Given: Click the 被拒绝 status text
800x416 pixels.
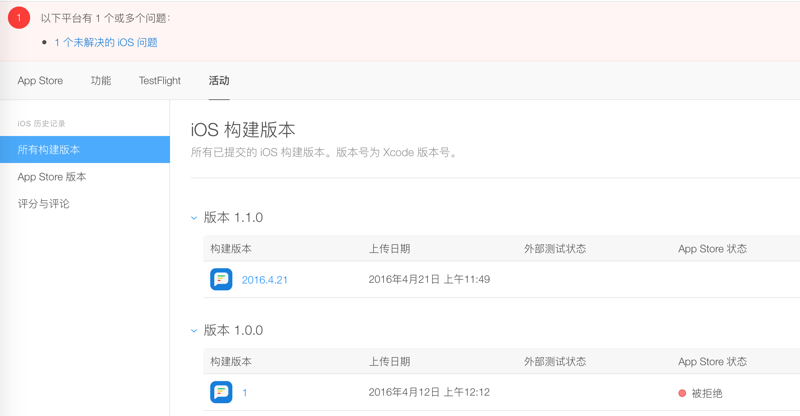Looking at the screenshot, I should 707,393.
